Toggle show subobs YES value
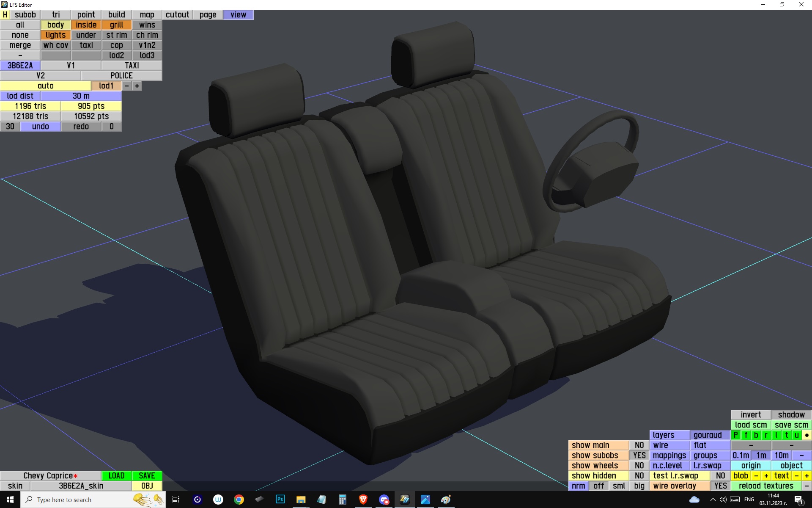 pyautogui.click(x=639, y=456)
